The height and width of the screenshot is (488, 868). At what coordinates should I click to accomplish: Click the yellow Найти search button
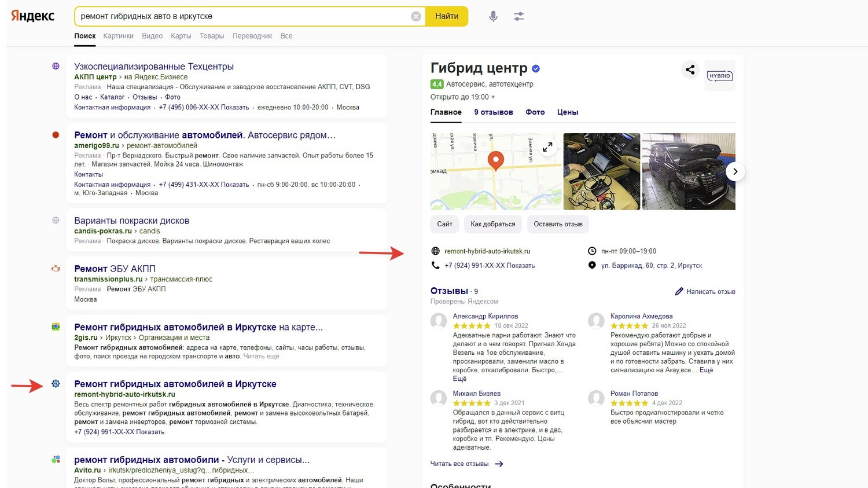(x=447, y=16)
